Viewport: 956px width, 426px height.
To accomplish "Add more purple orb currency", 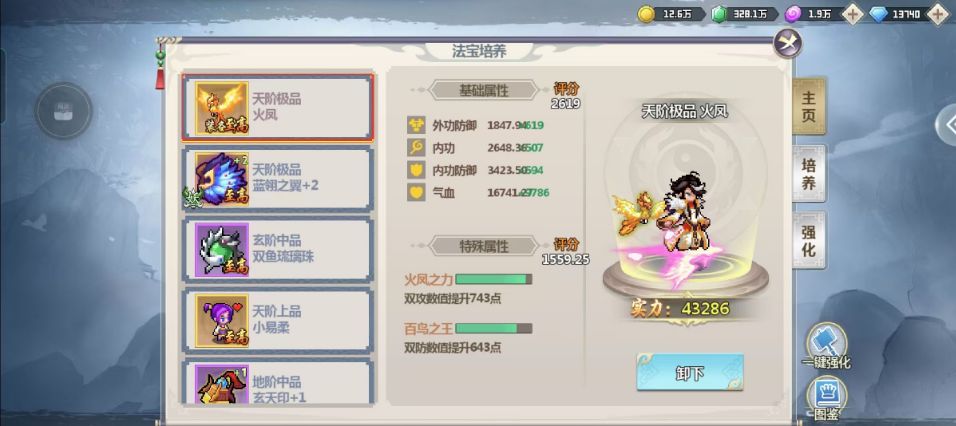I will 852,15.
